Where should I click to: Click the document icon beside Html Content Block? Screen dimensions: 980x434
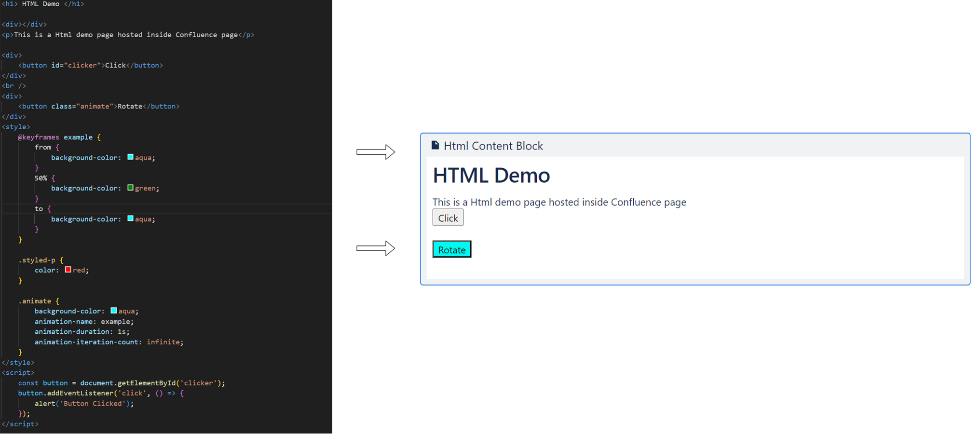pyautogui.click(x=435, y=145)
